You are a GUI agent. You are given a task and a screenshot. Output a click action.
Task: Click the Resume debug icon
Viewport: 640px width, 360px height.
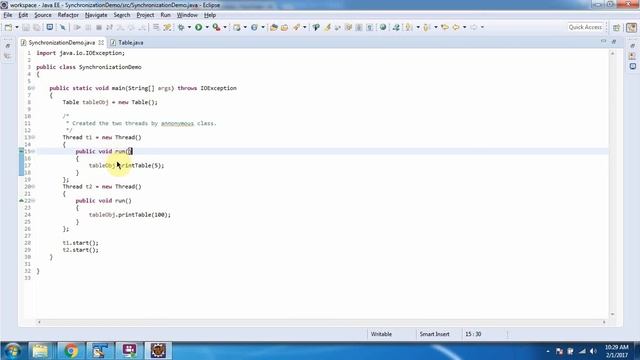coord(77,27)
